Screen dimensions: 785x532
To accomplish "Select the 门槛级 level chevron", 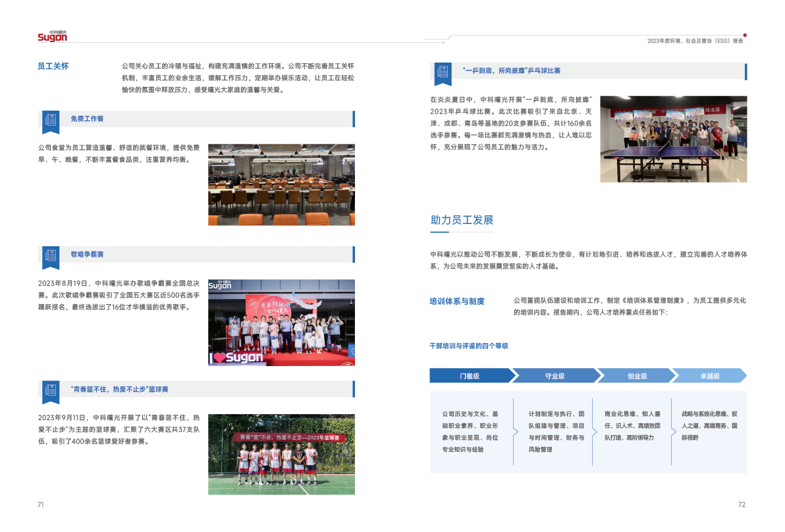I will coord(470,376).
